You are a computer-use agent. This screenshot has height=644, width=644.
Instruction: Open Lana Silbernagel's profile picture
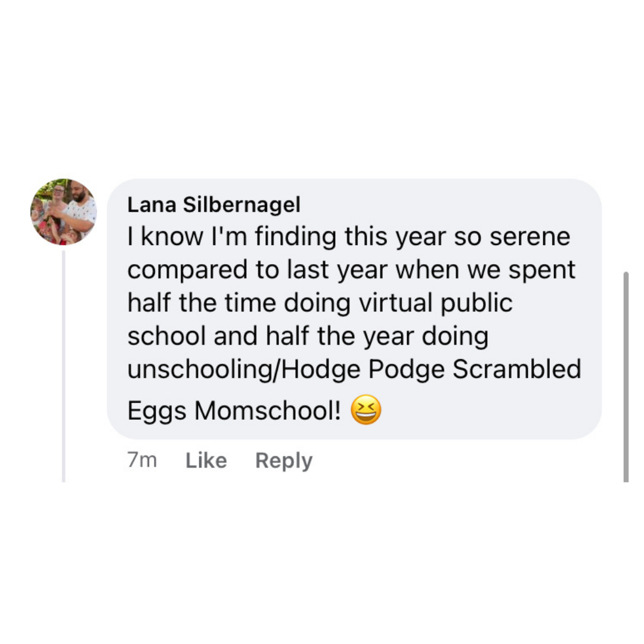pyautogui.click(x=63, y=212)
